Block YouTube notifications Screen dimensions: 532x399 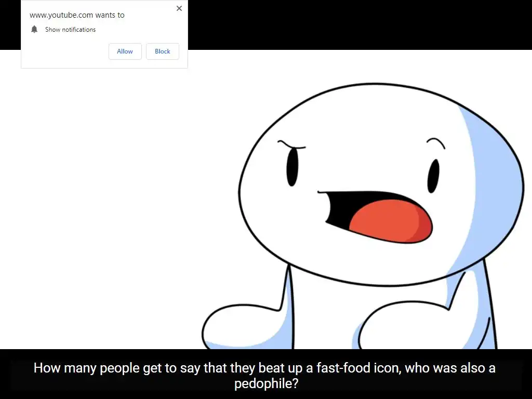coord(163,51)
